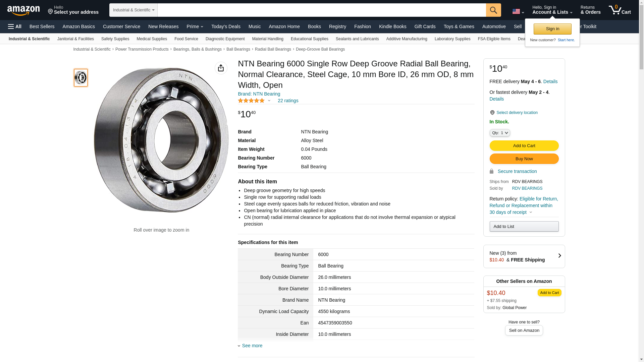The width and height of the screenshot is (644, 362).
Task: Select Safety Supplies subcategory tab
Action: click(x=115, y=39)
